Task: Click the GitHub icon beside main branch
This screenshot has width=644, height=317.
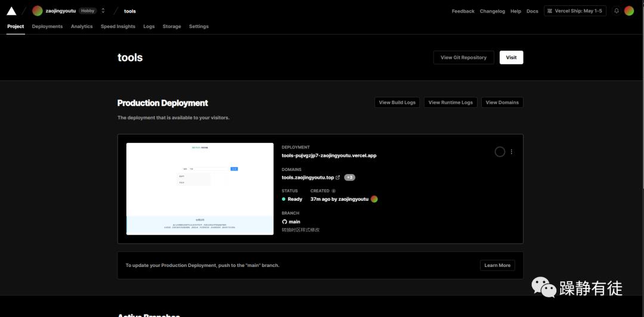Action: (284, 222)
